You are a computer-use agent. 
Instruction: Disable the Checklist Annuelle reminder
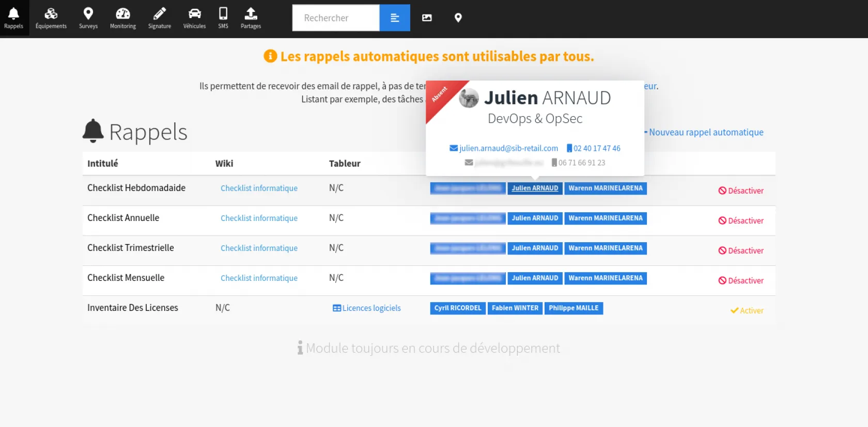741,221
